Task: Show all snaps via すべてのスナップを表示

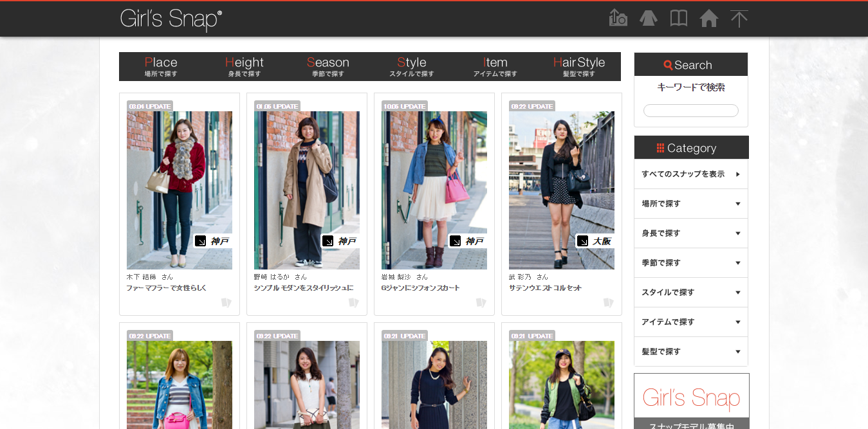Action: (x=691, y=174)
